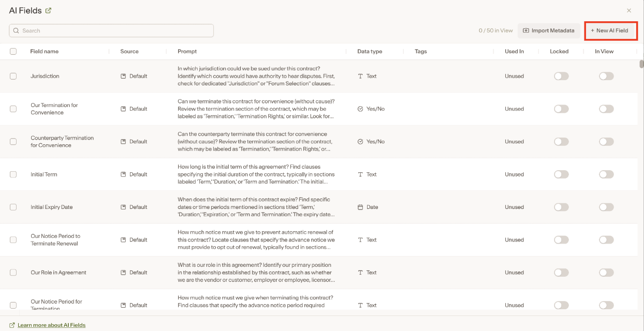The image size is (644, 331).
Task: Click the Used In column header
Action: tap(515, 51)
